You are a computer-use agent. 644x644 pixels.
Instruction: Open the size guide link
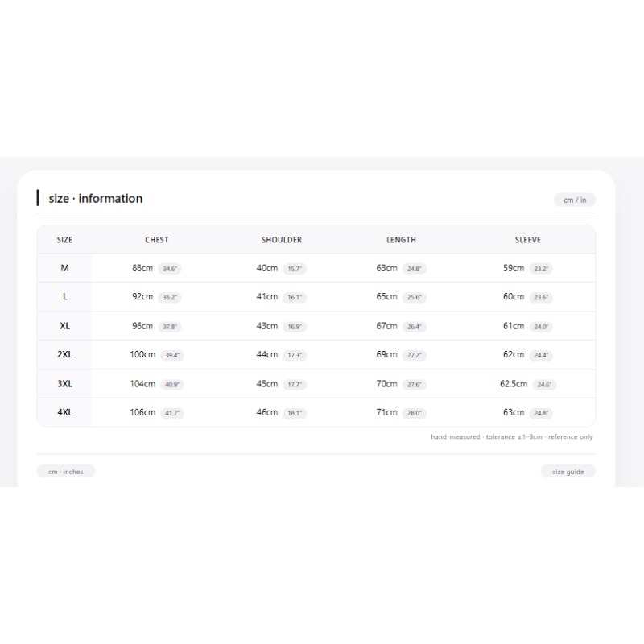568,472
